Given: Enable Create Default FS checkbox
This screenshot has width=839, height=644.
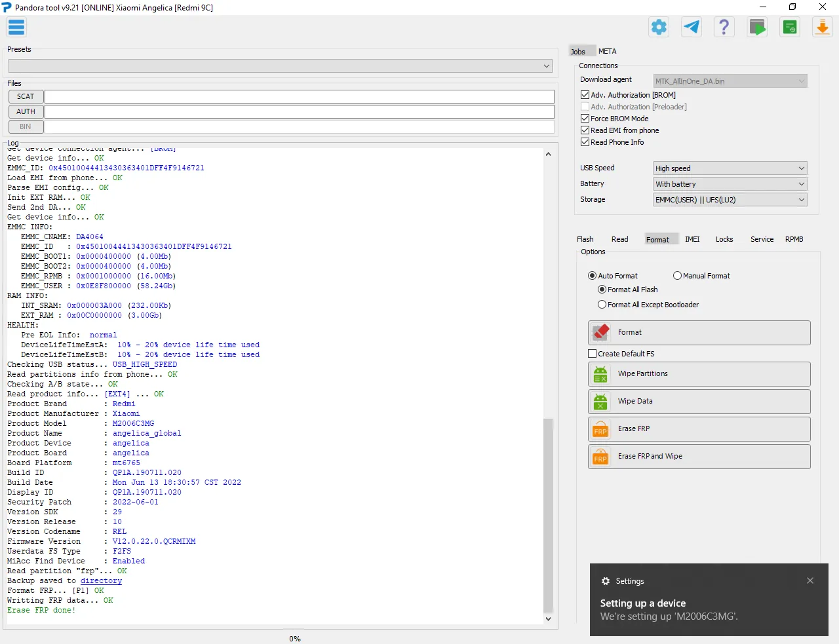Looking at the screenshot, I should (593, 354).
